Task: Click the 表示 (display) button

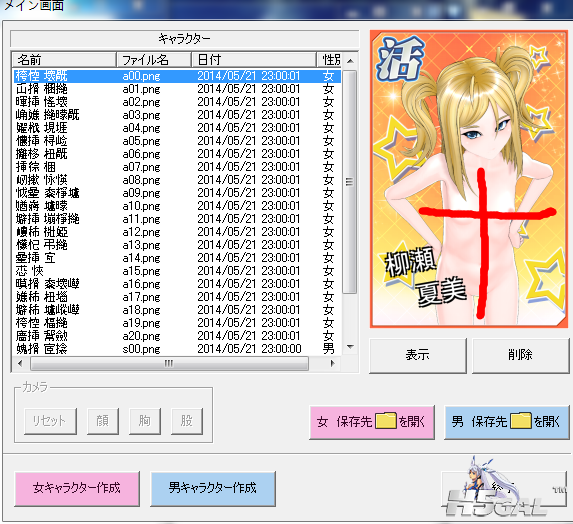Action: click(x=418, y=355)
